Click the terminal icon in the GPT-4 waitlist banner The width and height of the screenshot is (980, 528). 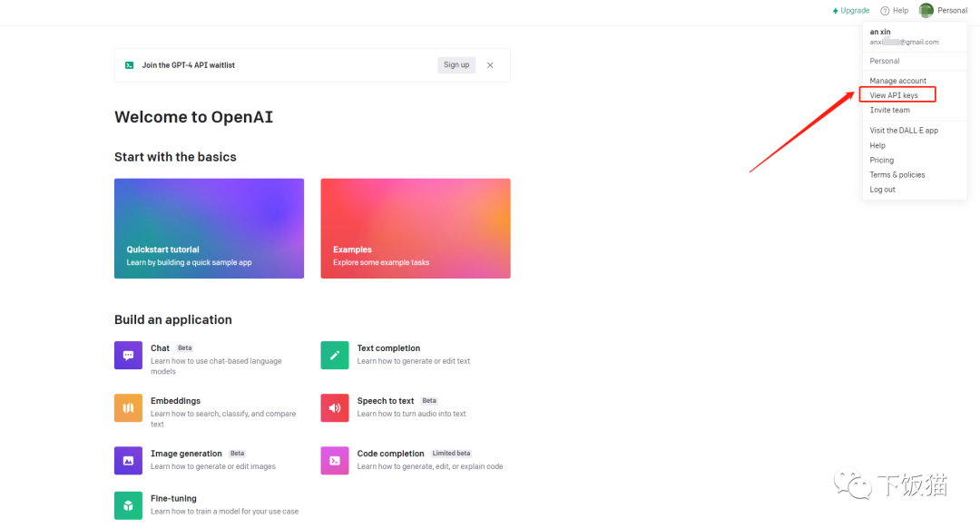click(130, 65)
